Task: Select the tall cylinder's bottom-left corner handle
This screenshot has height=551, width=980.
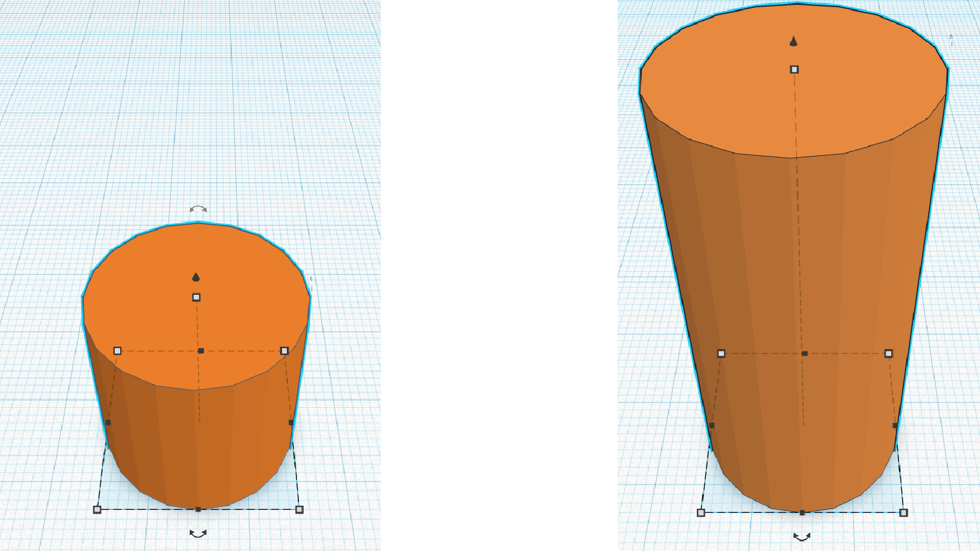Action: point(701,512)
